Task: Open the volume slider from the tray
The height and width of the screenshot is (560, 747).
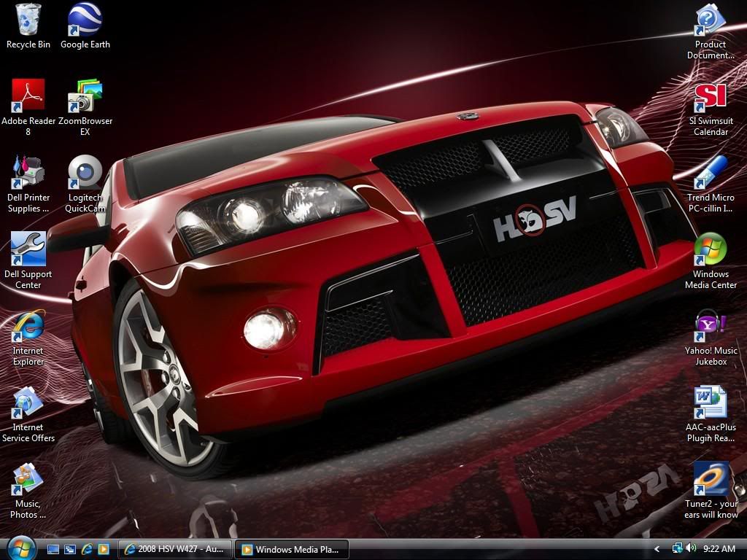Action: [691, 549]
